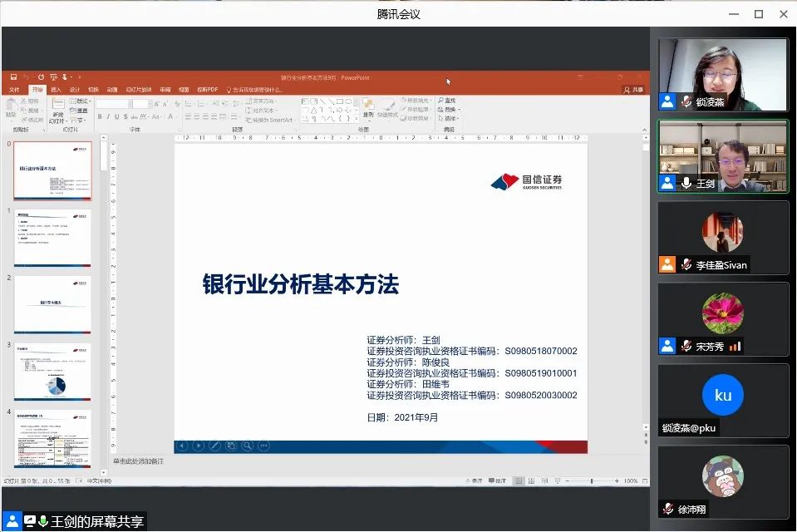Expand the Find (查找) dropdown in the editing group

pos(450,101)
